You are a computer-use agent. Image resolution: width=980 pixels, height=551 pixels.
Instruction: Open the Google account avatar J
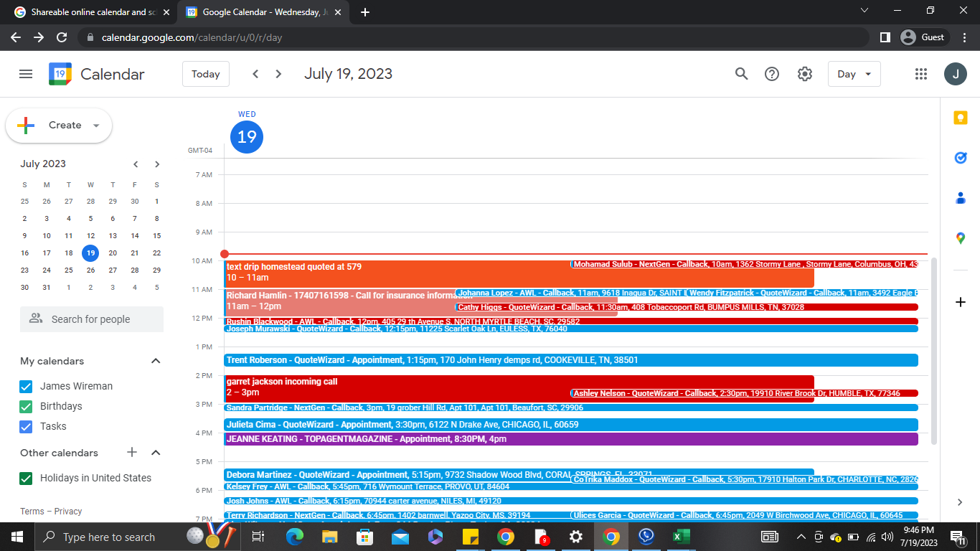point(956,74)
